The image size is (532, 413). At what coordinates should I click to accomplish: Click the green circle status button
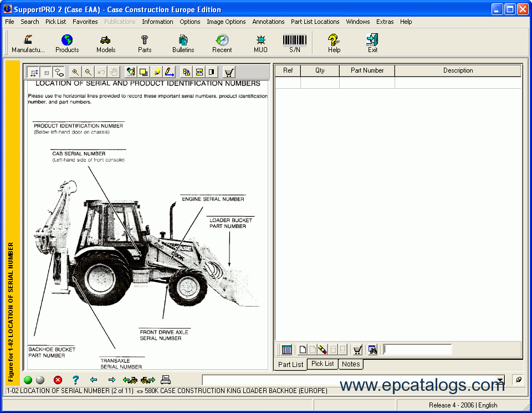tap(28, 380)
